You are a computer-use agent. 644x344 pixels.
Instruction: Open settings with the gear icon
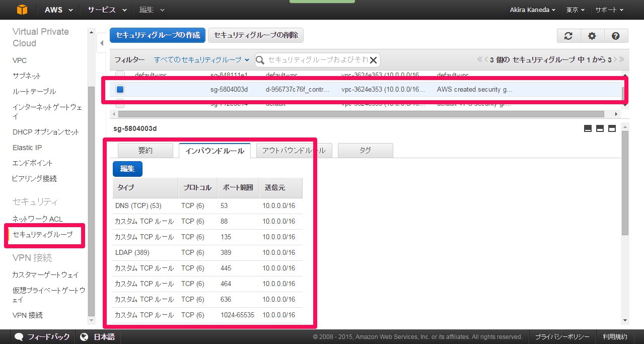coord(592,36)
